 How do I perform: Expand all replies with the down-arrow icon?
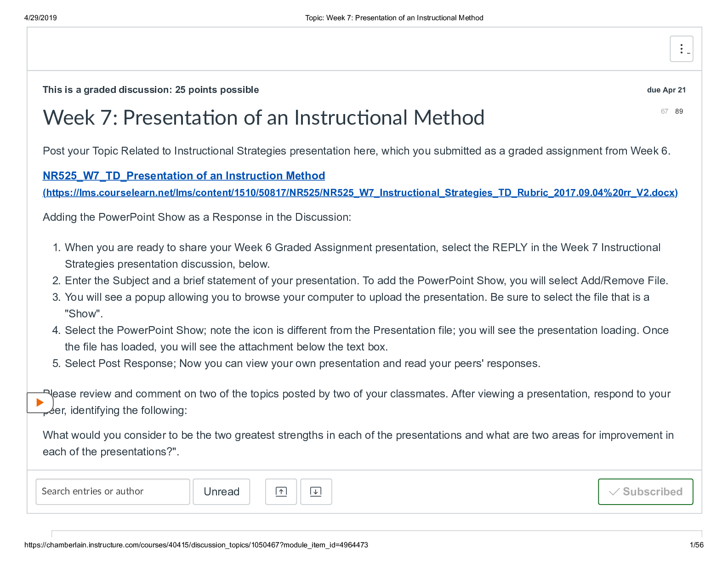pyautogui.click(x=316, y=491)
